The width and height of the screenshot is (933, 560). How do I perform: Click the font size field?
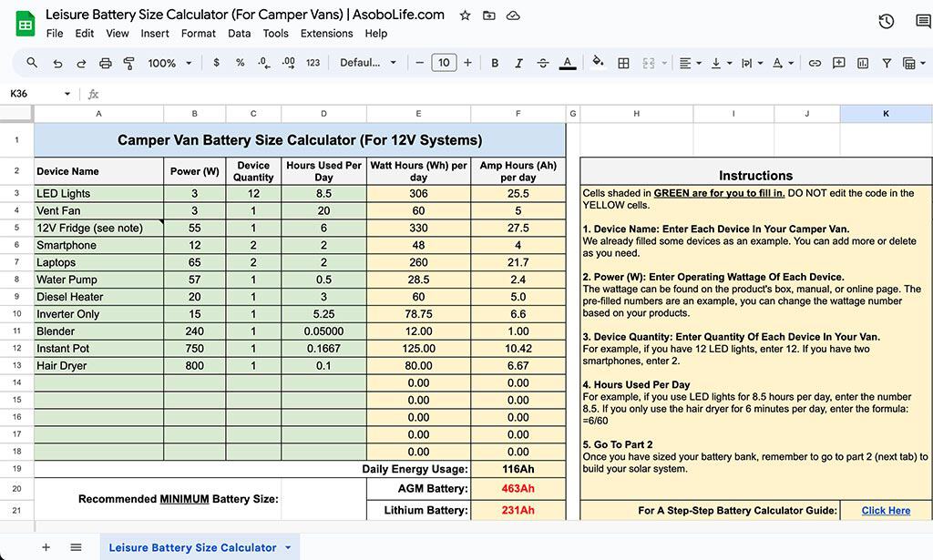[x=444, y=63]
